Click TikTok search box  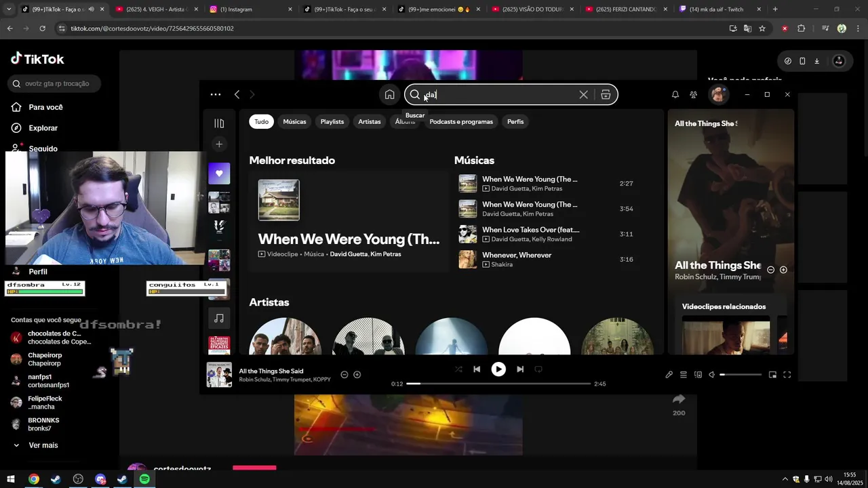tap(55, 83)
